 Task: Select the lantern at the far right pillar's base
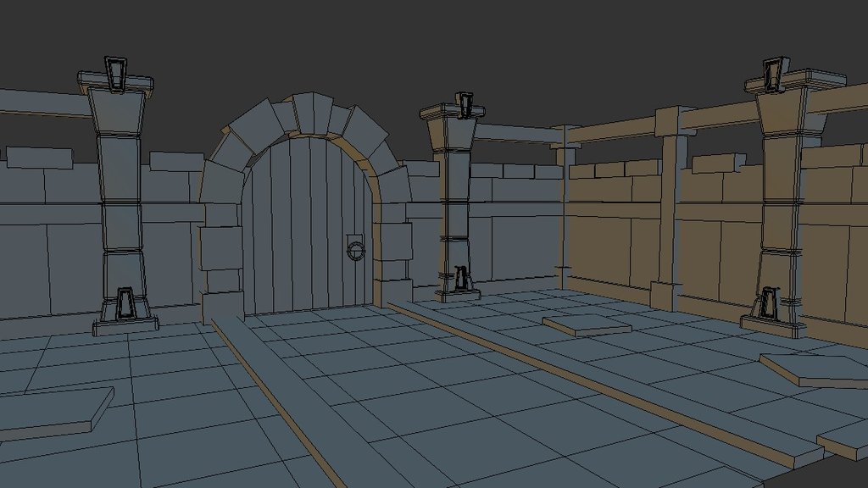[767, 302]
